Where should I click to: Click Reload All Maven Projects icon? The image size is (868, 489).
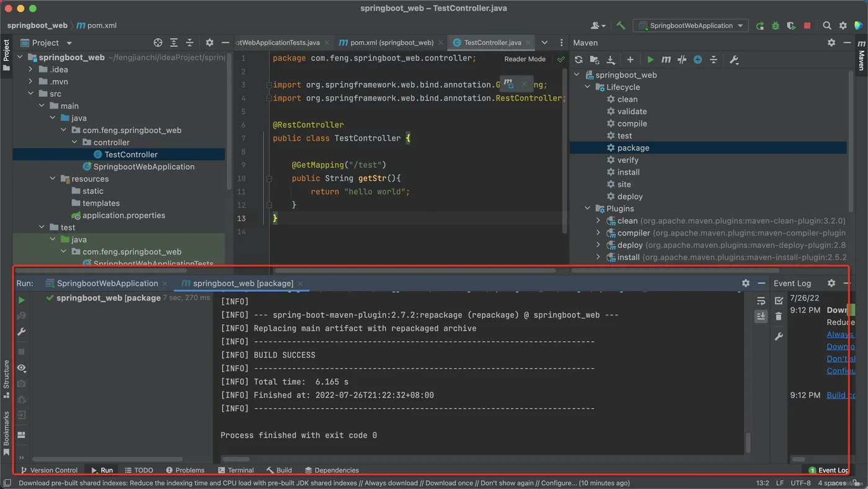578,59
